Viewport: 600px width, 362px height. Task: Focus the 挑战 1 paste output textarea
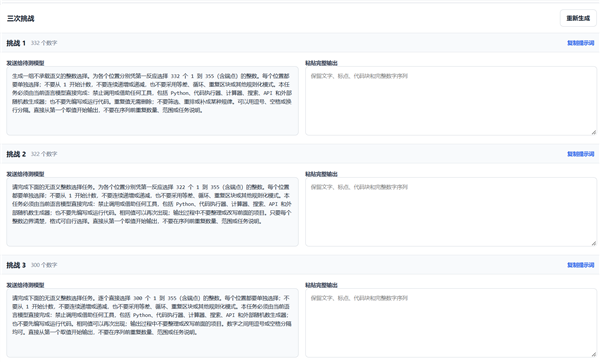click(x=451, y=101)
